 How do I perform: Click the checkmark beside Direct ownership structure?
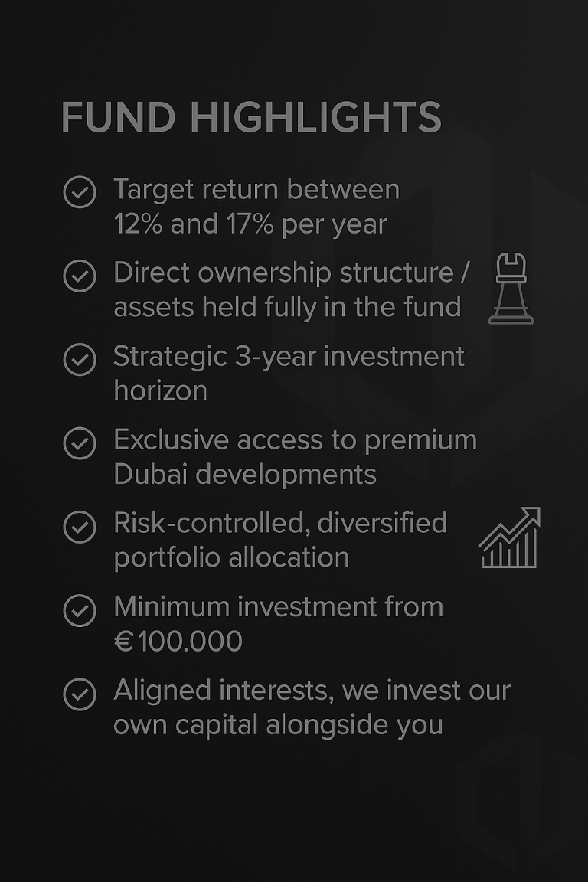[x=80, y=276]
